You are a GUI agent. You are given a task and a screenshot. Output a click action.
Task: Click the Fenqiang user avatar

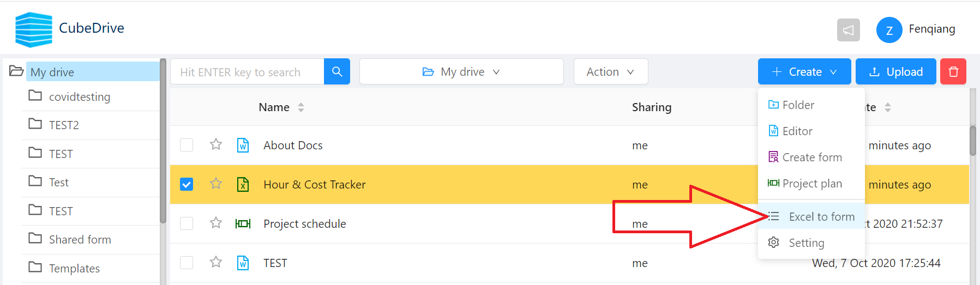coord(889,30)
